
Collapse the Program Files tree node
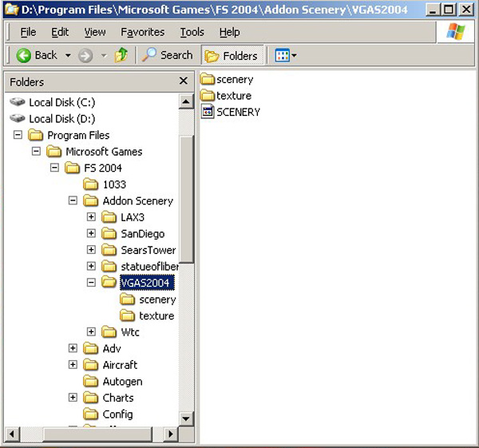(x=18, y=135)
